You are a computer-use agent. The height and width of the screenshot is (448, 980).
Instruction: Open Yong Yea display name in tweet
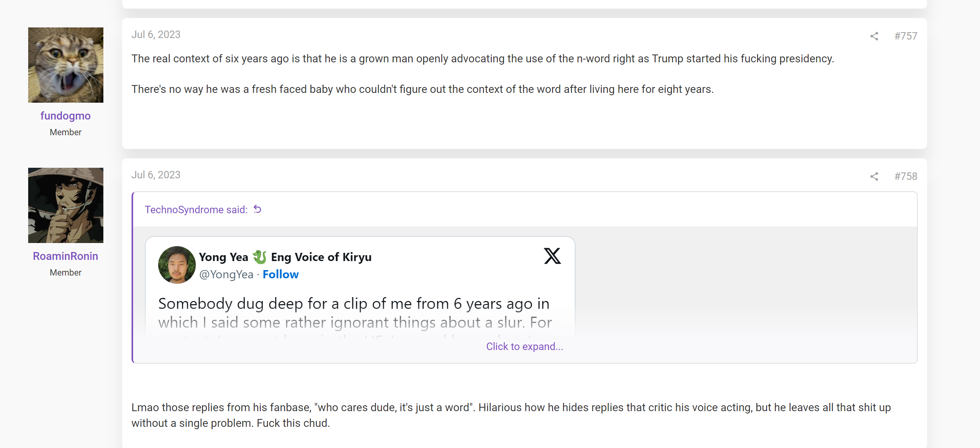[285, 257]
